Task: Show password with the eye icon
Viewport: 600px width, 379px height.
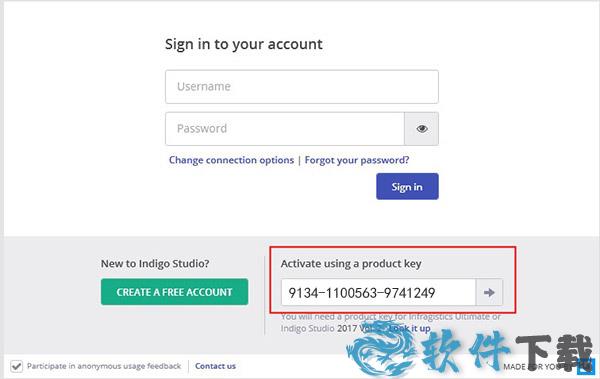Action: point(421,129)
